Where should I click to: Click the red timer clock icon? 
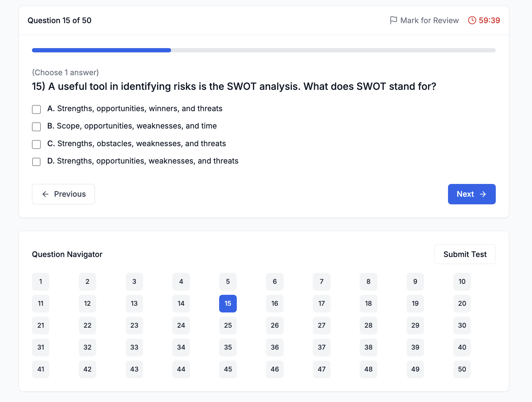tap(472, 20)
